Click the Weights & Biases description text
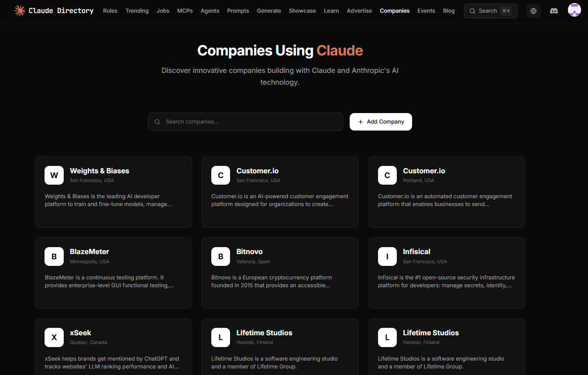The height and width of the screenshot is (375, 588). [x=108, y=200]
